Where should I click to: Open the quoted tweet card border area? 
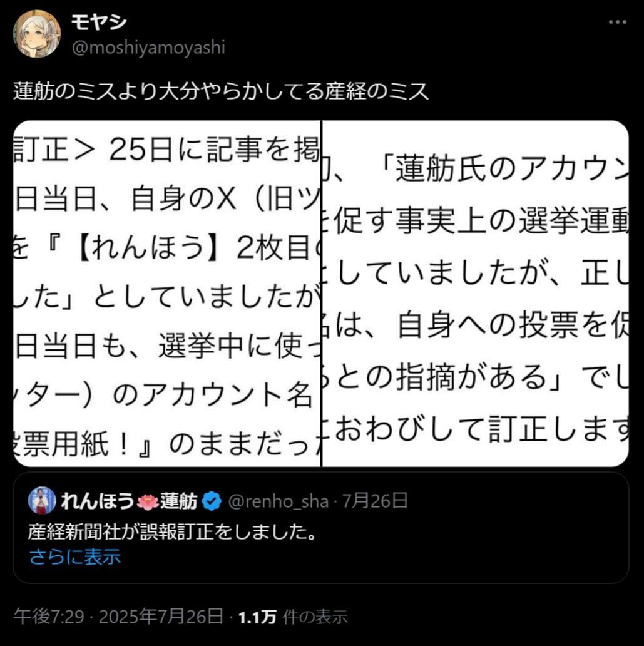pyautogui.click(x=321, y=527)
